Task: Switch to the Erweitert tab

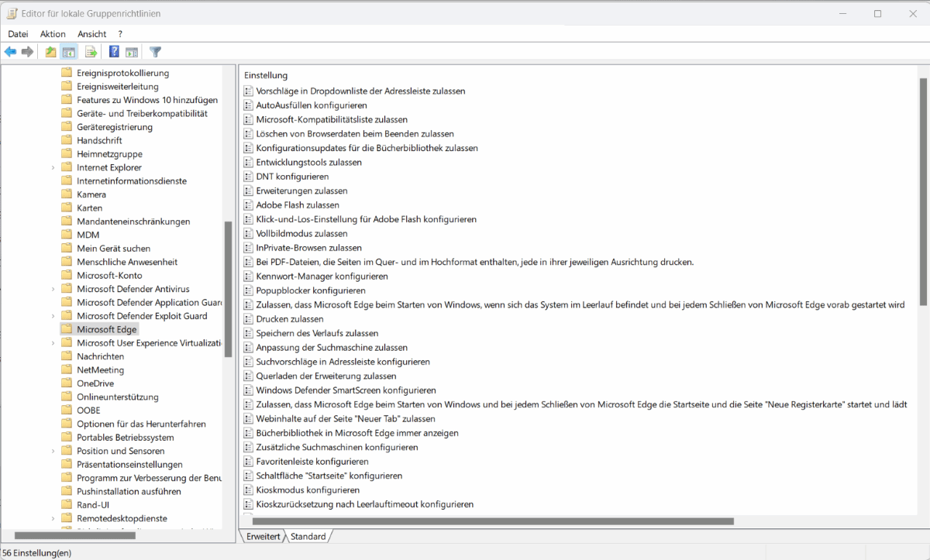Action: coord(263,536)
